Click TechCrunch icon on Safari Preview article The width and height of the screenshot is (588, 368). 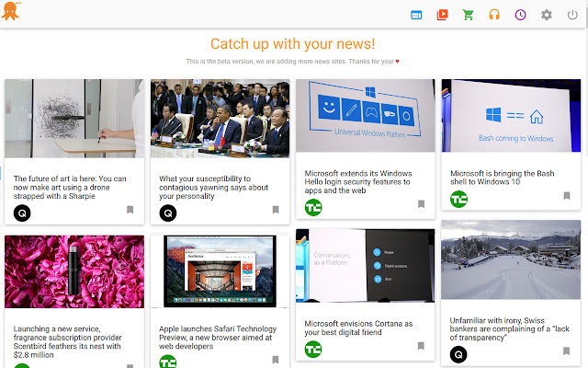[x=167, y=362]
